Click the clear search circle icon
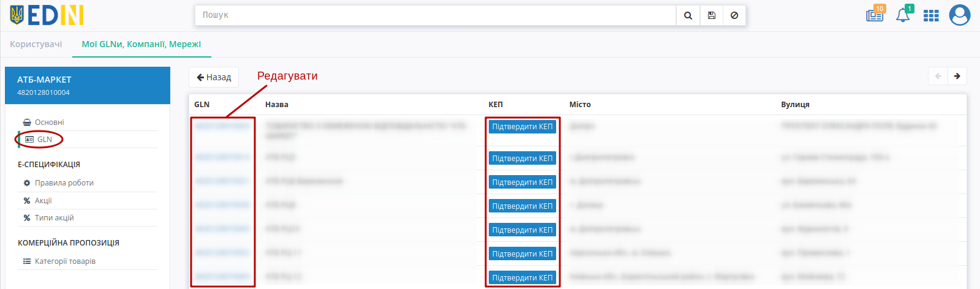980x289 pixels. coord(734,15)
